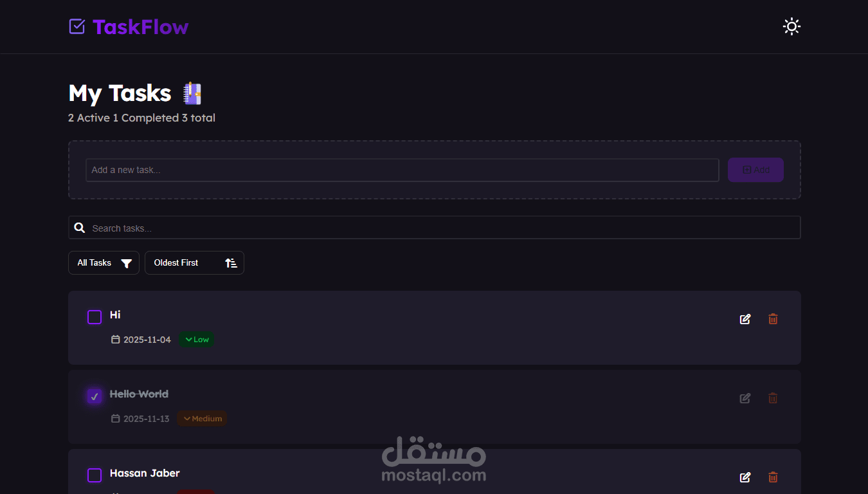Remove the Hassan Jaber task with the trash icon
Viewport: 868px width, 494px height.
(773, 477)
